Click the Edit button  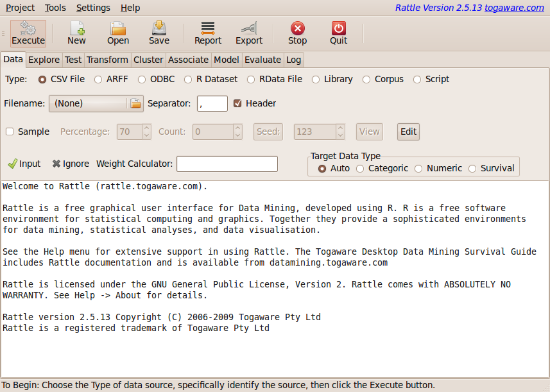[408, 132]
